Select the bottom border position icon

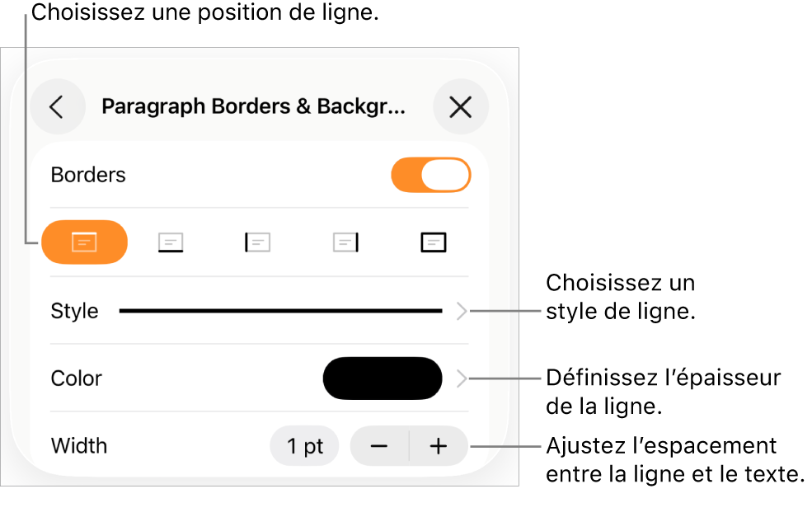click(x=171, y=242)
